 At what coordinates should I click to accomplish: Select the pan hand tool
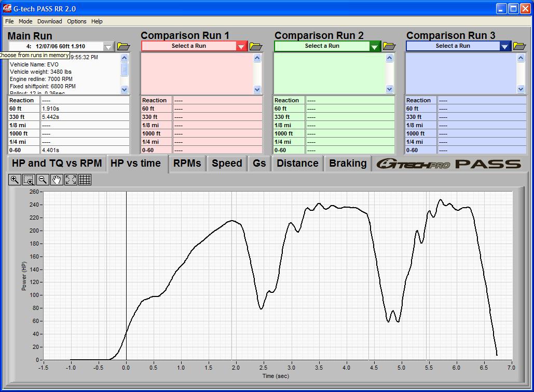[x=57, y=180]
